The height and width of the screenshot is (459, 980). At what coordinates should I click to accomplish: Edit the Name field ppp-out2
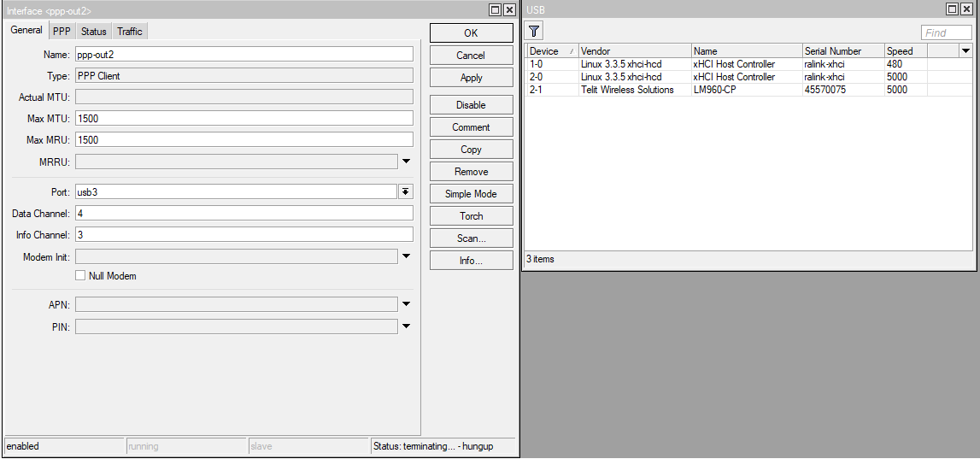tap(244, 55)
